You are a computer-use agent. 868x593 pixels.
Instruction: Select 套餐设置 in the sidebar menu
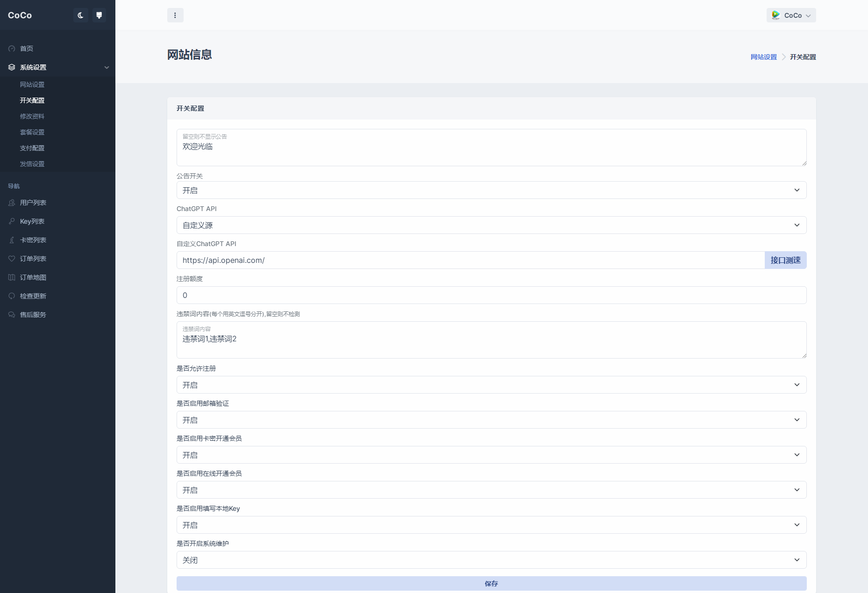[x=32, y=132]
